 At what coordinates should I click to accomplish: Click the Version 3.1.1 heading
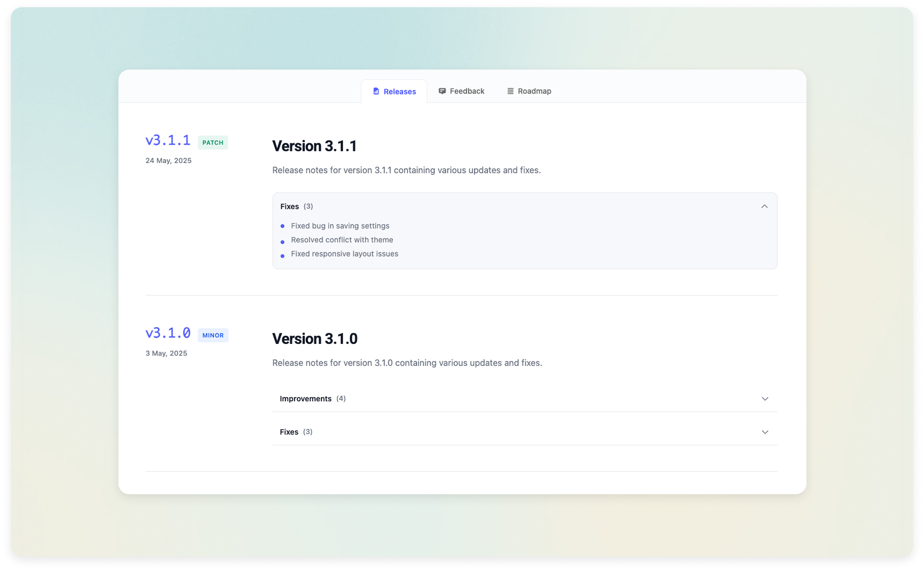[x=314, y=145]
